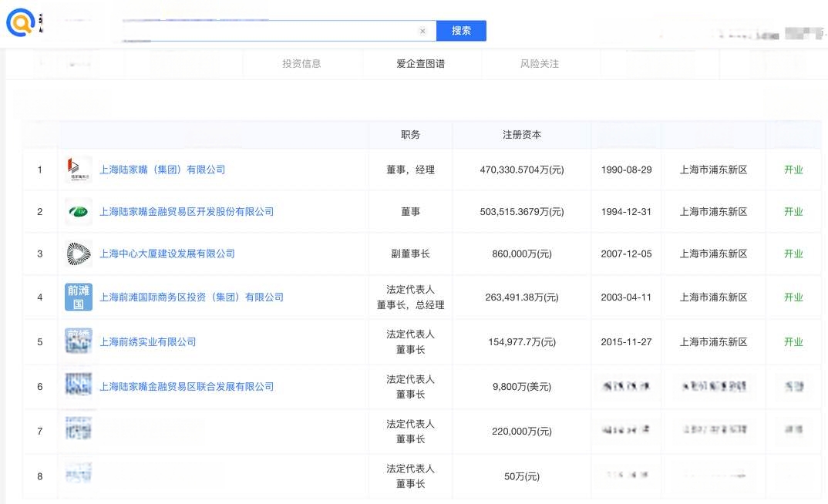Click the 董事，经理 position cell
The height and width of the screenshot is (504, 828).
(410, 170)
